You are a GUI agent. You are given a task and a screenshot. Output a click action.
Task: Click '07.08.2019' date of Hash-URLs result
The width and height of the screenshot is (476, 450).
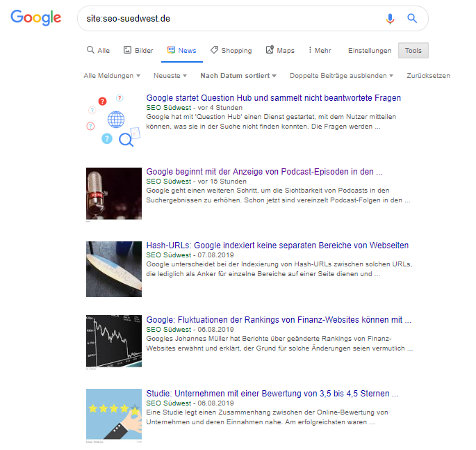(x=215, y=255)
